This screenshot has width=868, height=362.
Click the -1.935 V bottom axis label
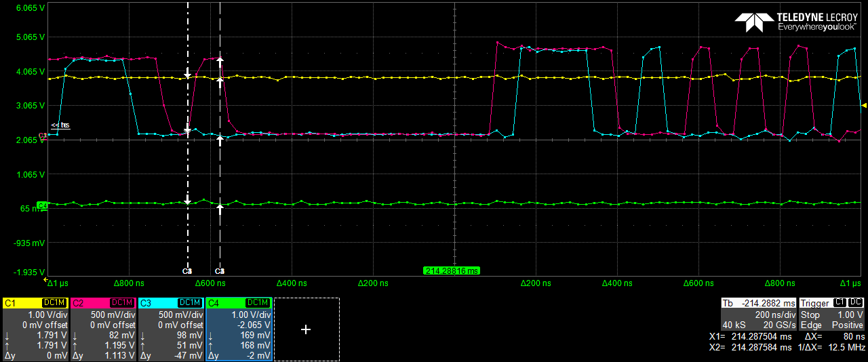(28, 273)
